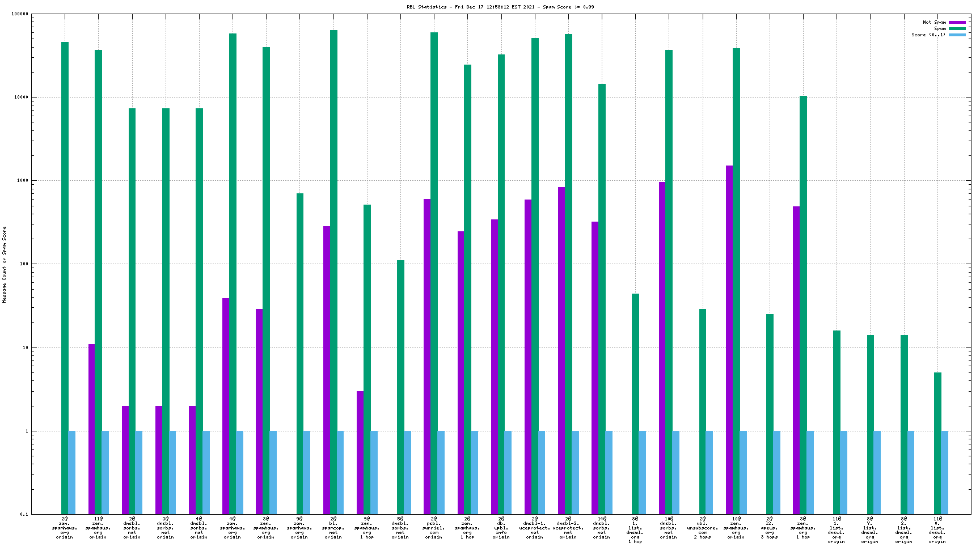This screenshot has height=551, width=980.
Task: Select the Y.list.dnswl.org x-axis label
Action: pyautogui.click(x=870, y=530)
